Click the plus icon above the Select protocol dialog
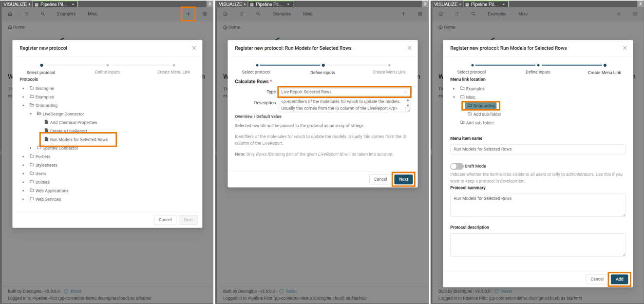 click(x=188, y=14)
